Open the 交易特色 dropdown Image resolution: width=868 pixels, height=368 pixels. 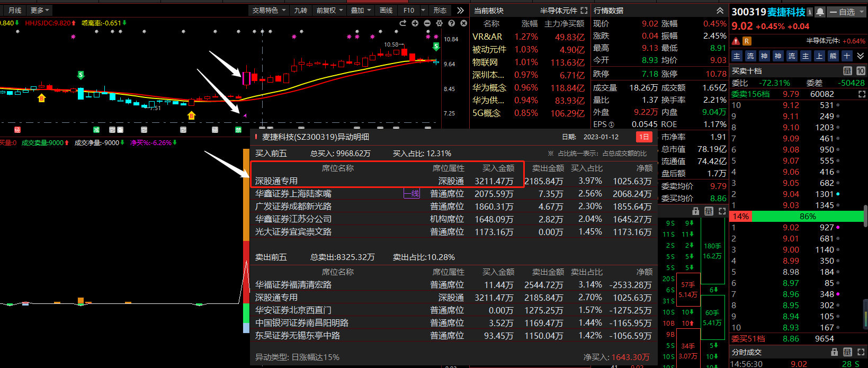tap(269, 11)
